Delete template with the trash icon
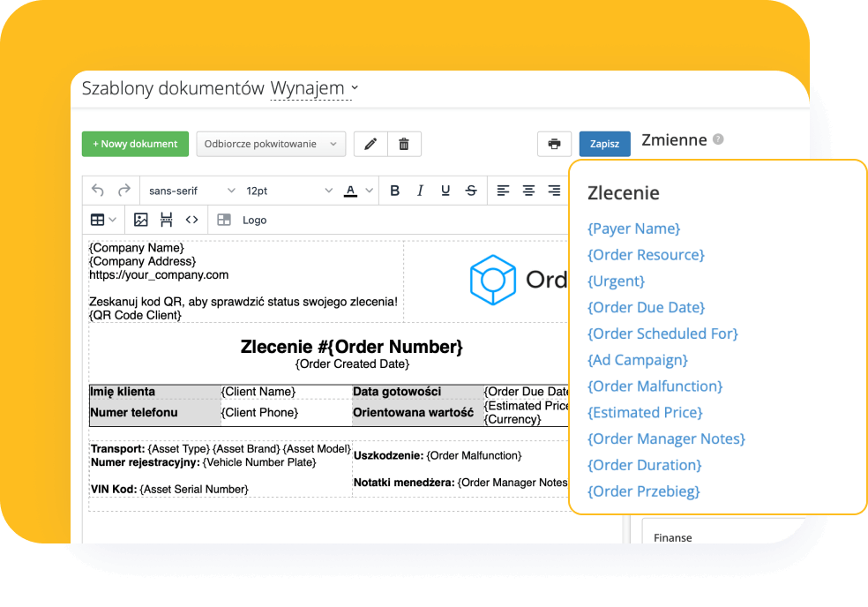Screen dimensions: 868x607 404,144
